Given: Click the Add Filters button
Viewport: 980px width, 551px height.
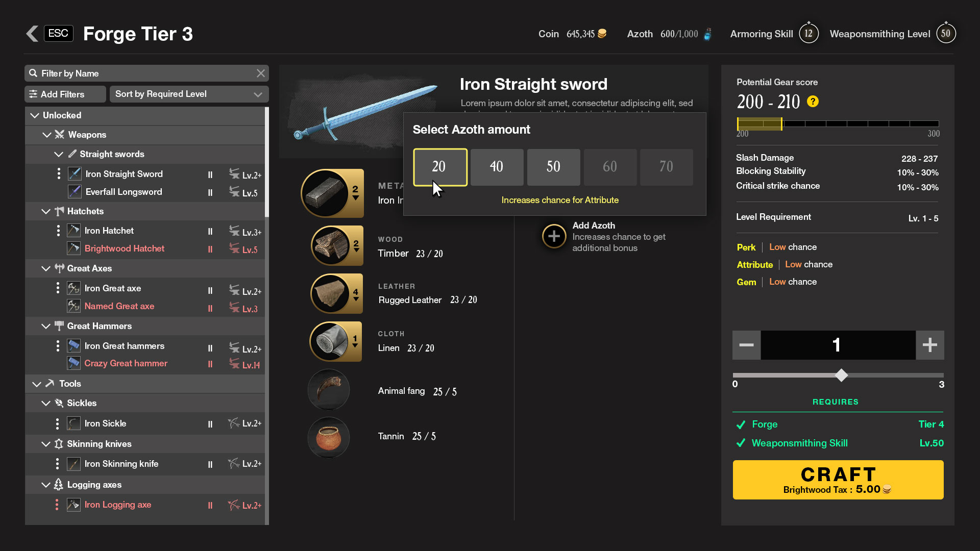Looking at the screenshot, I should (65, 94).
